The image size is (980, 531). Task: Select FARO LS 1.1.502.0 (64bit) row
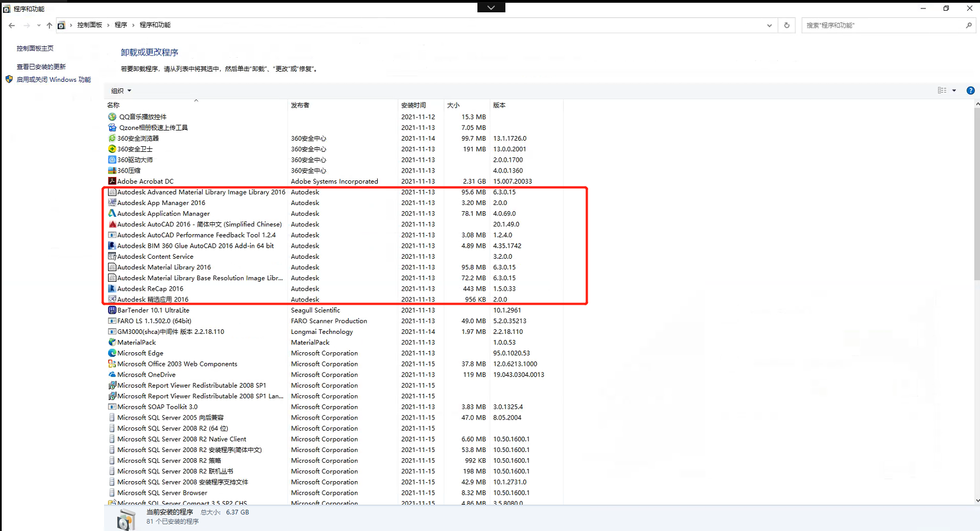tap(334, 321)
